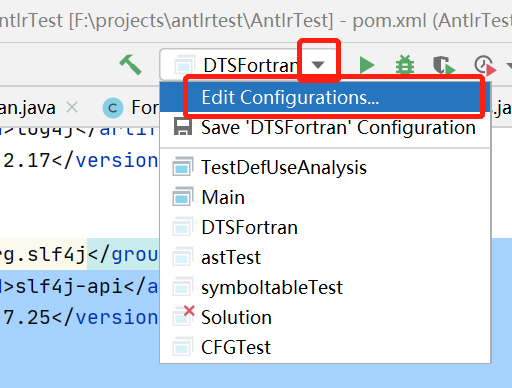The height and width of the screenshot is (388, 512).
Task: Click the green Build hammer icon
Action: tap(131, 65)
